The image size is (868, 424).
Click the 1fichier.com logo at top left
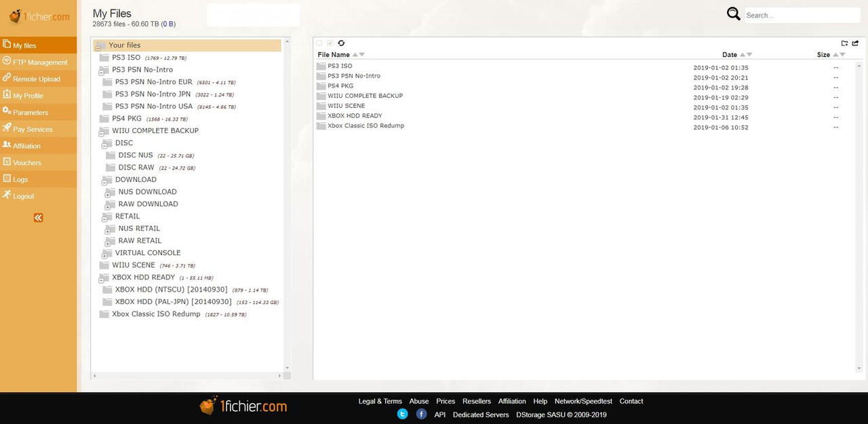pos(39,16)
